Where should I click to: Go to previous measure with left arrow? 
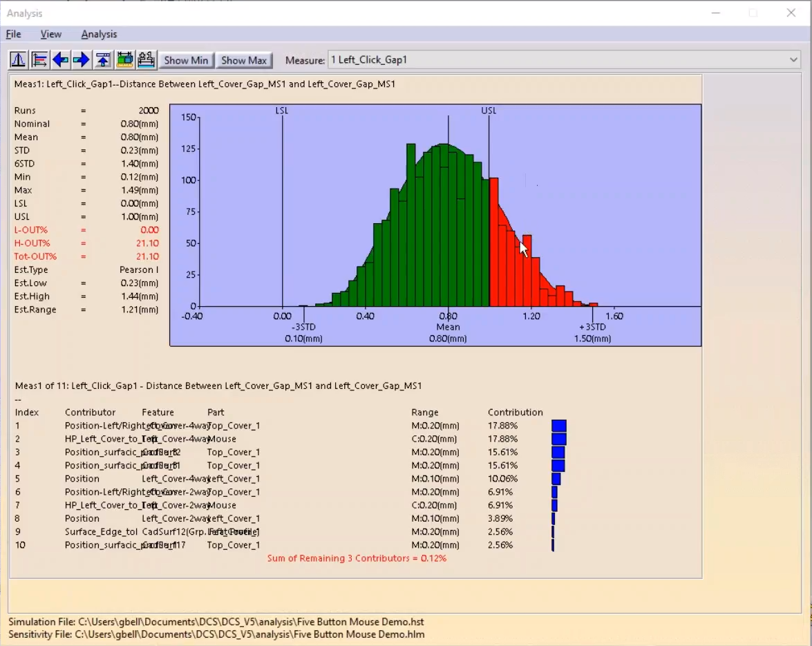pos(60,60)
